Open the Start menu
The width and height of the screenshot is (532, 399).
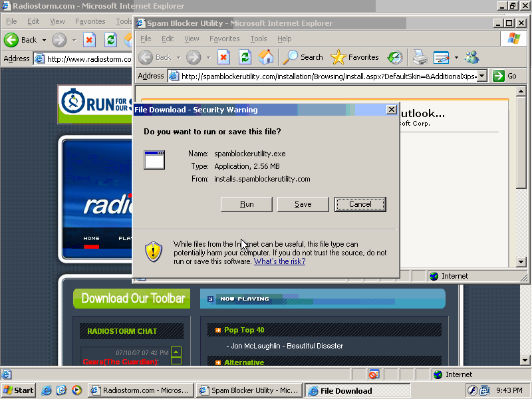(x=19, y=390)
